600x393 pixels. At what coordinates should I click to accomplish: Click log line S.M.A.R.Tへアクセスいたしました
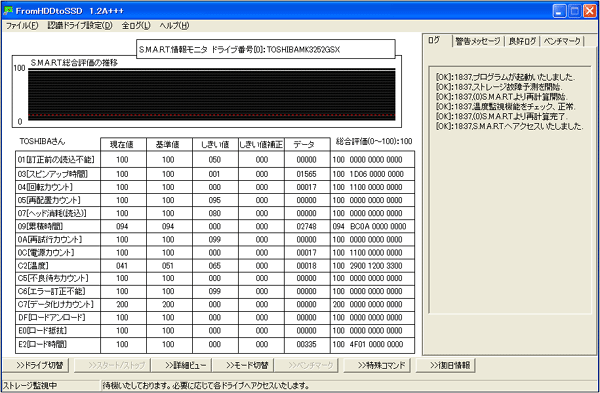(x=509, y=126)
